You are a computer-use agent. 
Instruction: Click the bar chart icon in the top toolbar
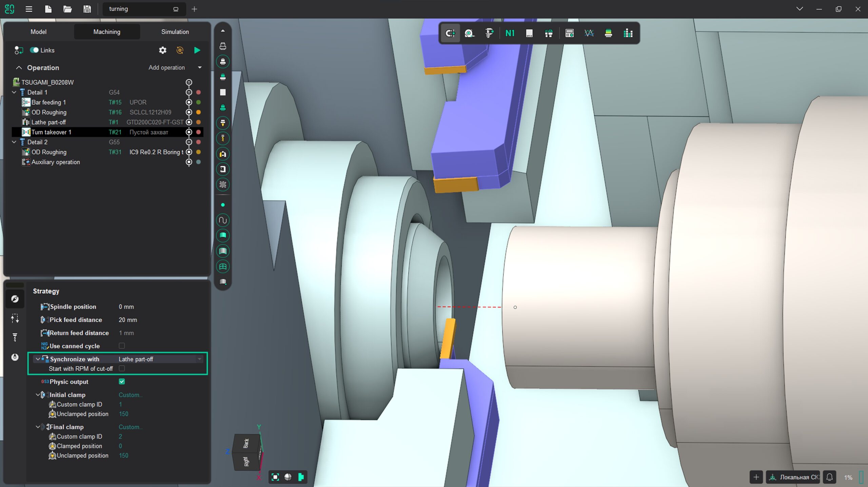(628, 33)
